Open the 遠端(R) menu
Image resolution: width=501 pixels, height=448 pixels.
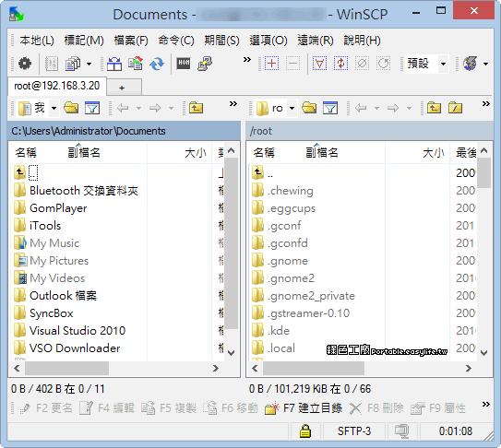click(x=316, y=41)
